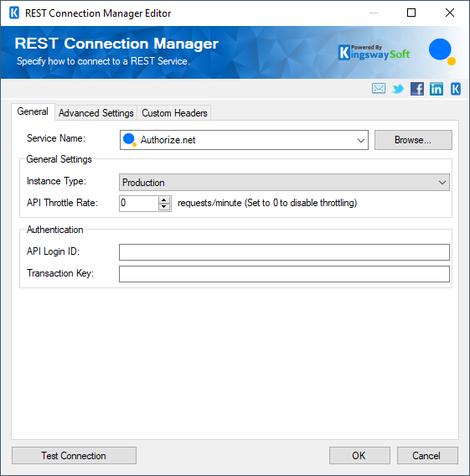The image size is (470, 476).
Task: Click the email envelope icon
Action: (379, 89)
